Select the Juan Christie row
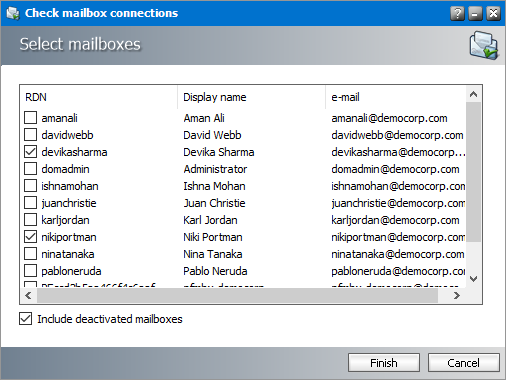 243,203
